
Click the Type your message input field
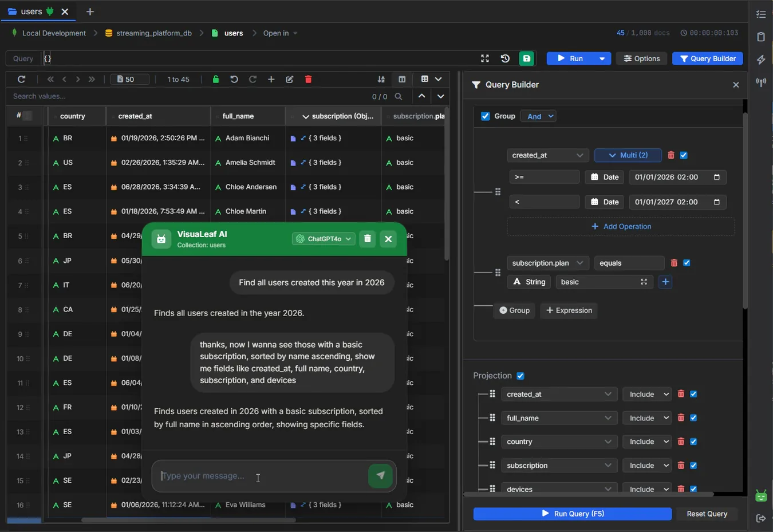261,476
